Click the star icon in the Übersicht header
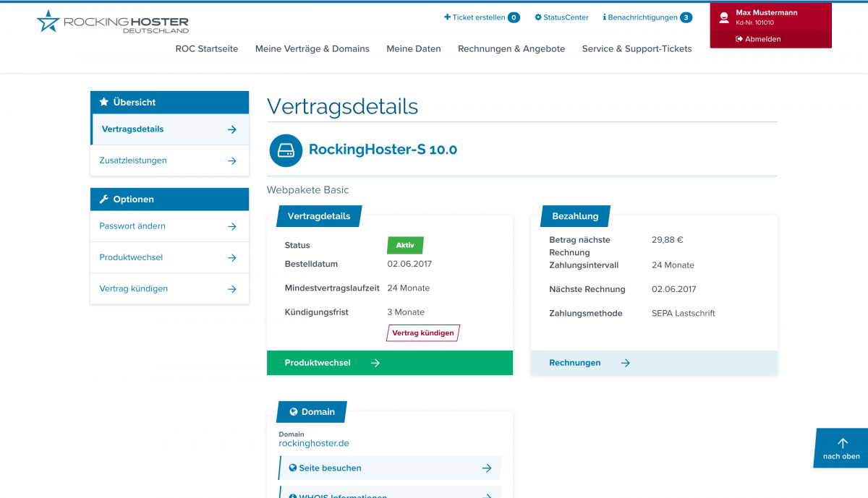 point(103,103)
